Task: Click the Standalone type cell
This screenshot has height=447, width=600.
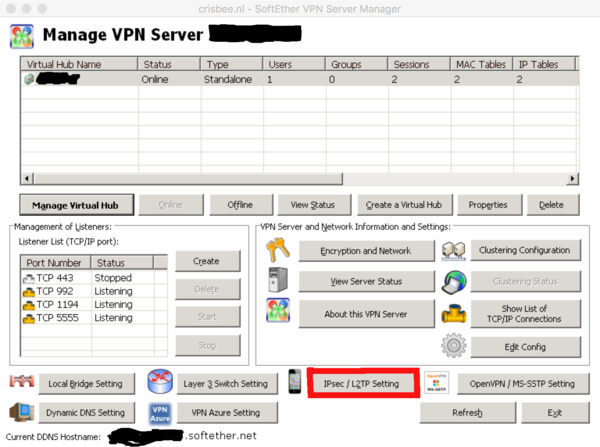Action: coord(228,79)
